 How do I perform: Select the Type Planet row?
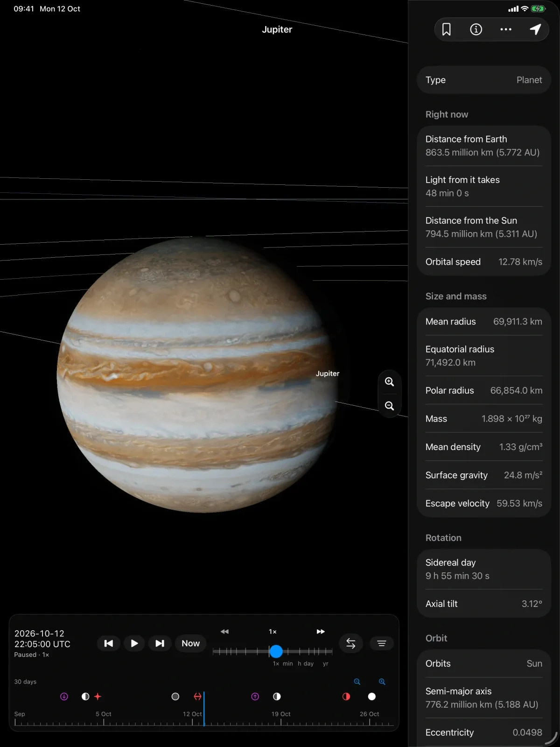coord(484,80)
